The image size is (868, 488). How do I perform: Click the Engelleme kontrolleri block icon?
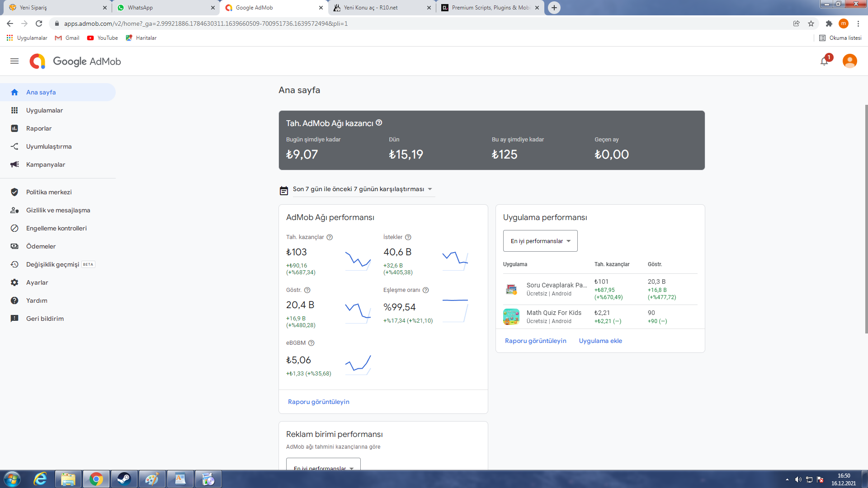(x=14, y=228)
